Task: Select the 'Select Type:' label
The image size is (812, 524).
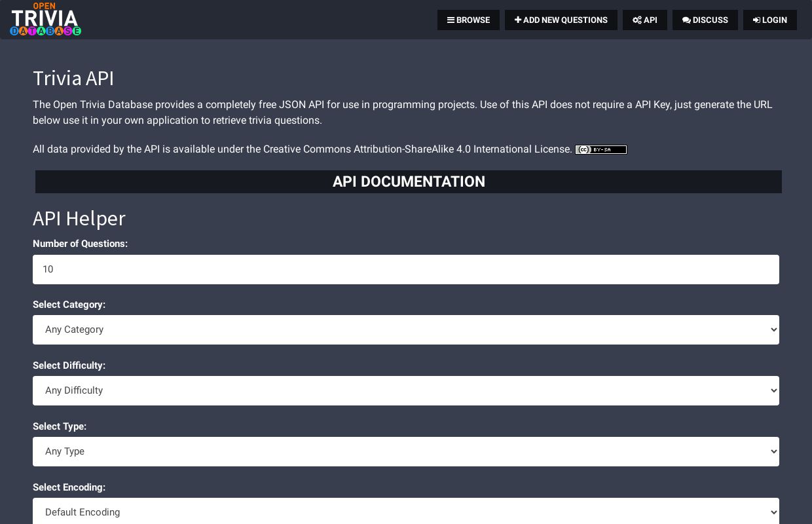Action: (60, 426)
